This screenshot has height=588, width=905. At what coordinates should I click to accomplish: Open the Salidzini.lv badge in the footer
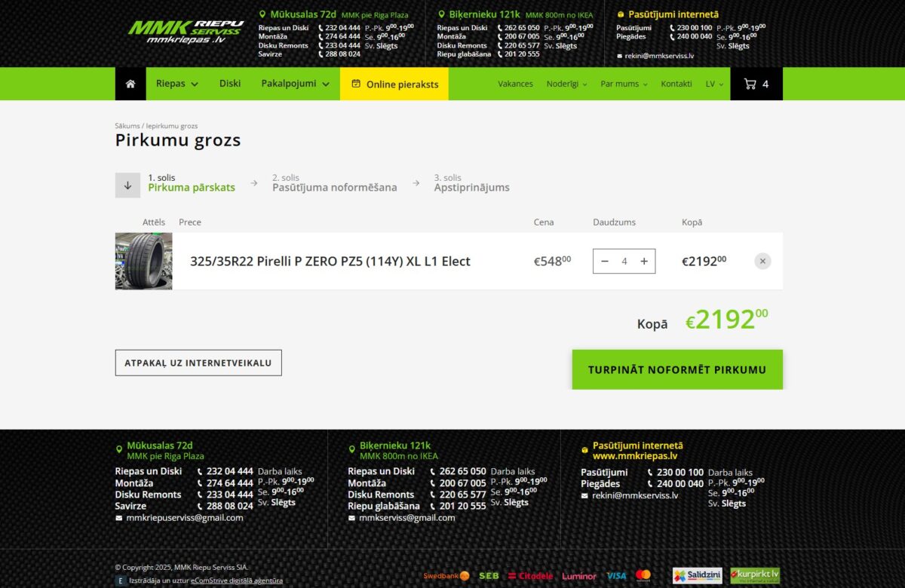tap(698, 575)
